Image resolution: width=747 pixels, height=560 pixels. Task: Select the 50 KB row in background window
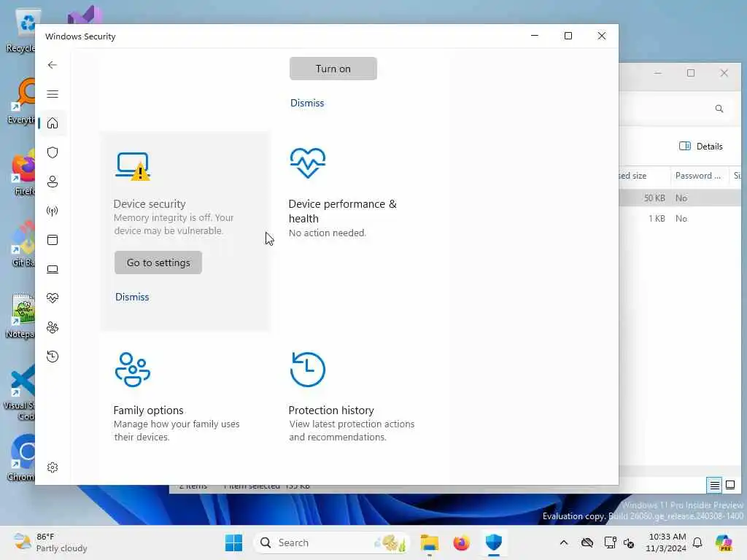(x=680, y=198)
